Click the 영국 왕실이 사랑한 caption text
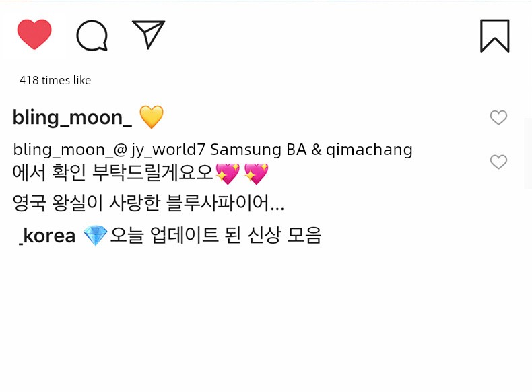This screenshot has height=392, width=532. [86, 203]
